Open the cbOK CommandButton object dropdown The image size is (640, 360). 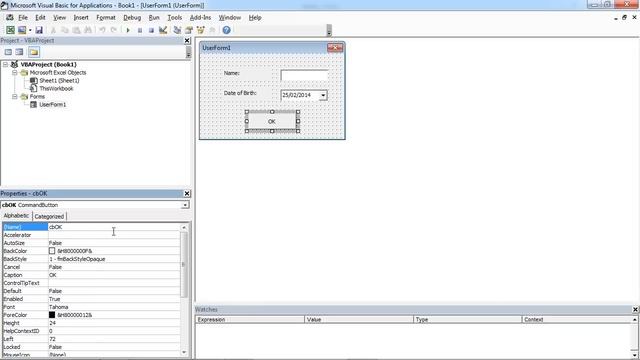pyautogui.click(x=185, y=205)
